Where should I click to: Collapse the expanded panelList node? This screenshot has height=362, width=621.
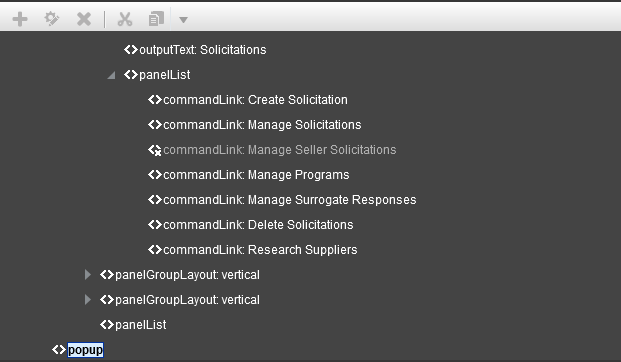click(x=111, y=75)
